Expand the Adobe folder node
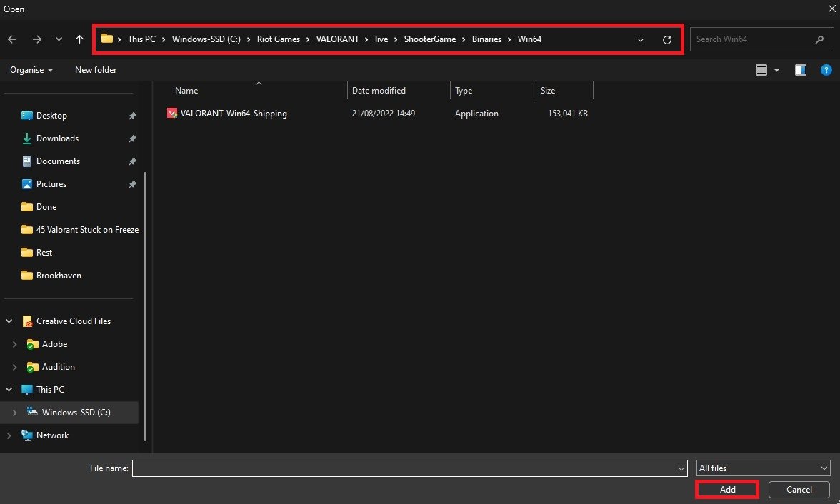This screenshot has height=504, width=840. point(15,344)
